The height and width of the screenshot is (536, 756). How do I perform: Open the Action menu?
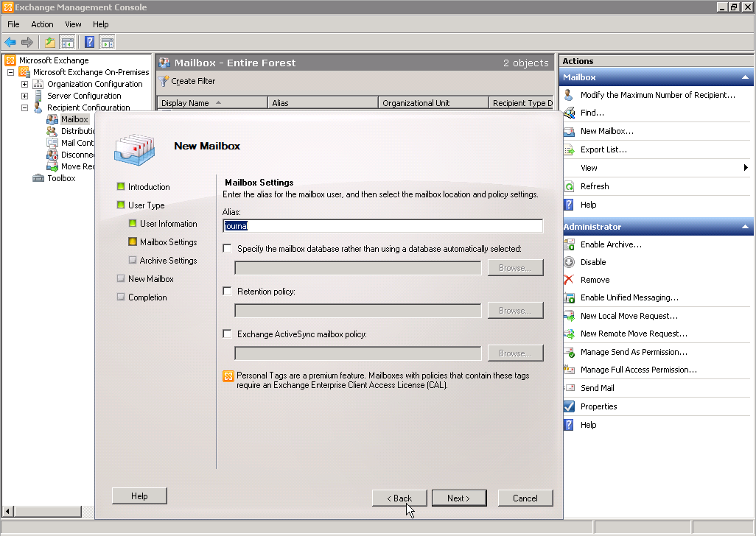42,24
